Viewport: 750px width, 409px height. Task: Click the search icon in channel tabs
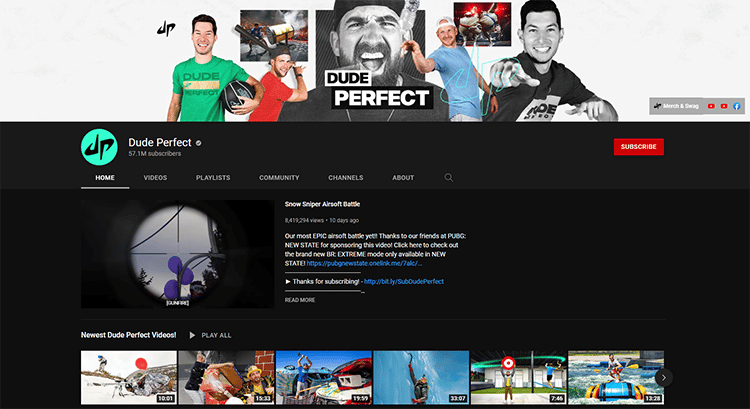[x=449, y=177]
